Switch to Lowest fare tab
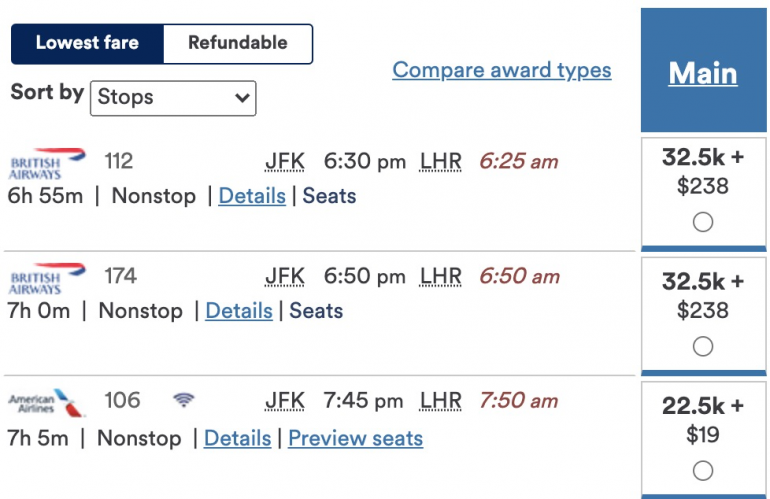This screenshot has width=770, height=499. (87, 43)
